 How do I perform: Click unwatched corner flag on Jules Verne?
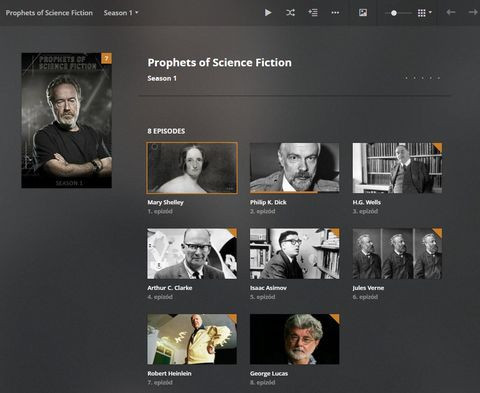[x=439, y=232]
